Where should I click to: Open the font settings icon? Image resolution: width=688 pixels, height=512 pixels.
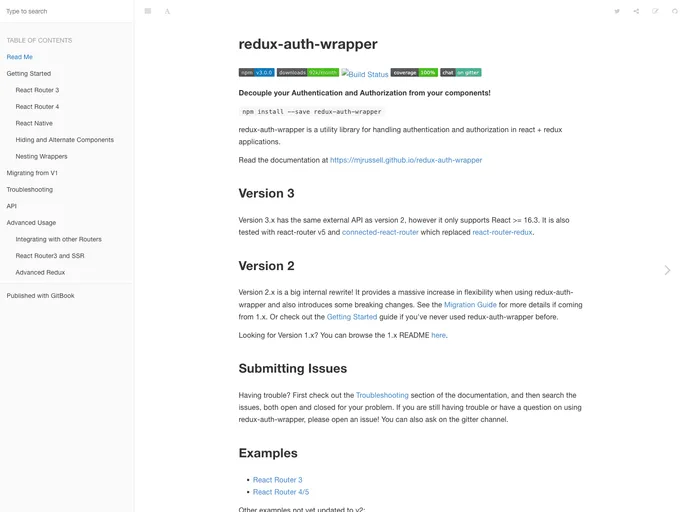(x=167, y=11)
